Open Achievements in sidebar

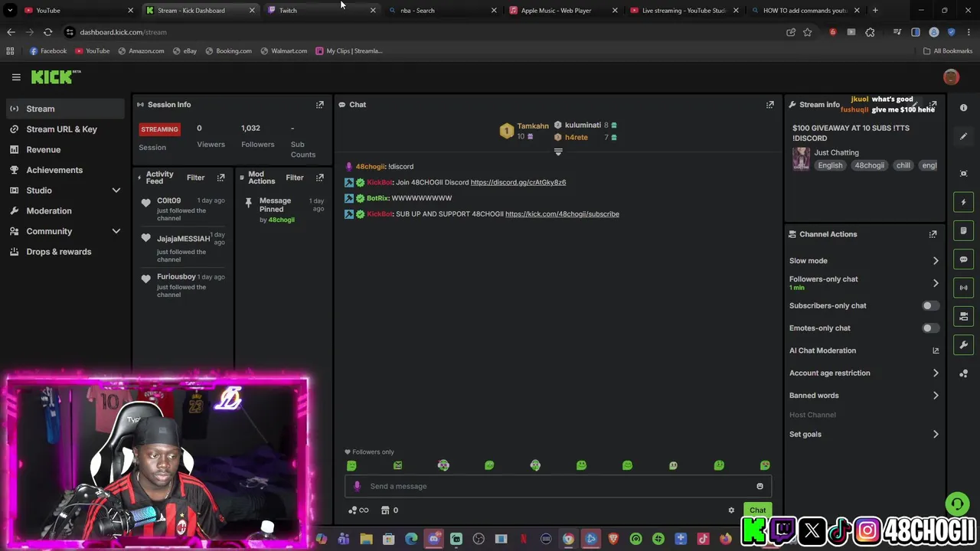(65, 170)
